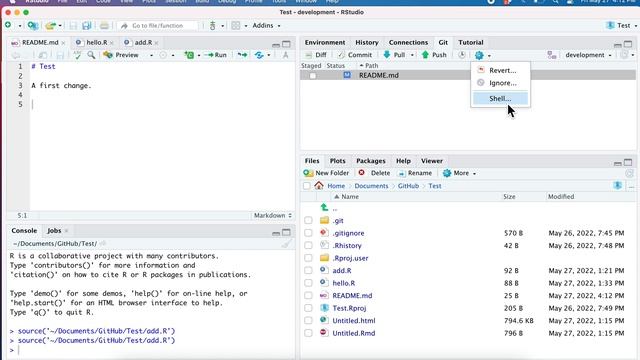Click the Git More gear icon
Viewport: 640px width, 360px height.
coord(479,55)
